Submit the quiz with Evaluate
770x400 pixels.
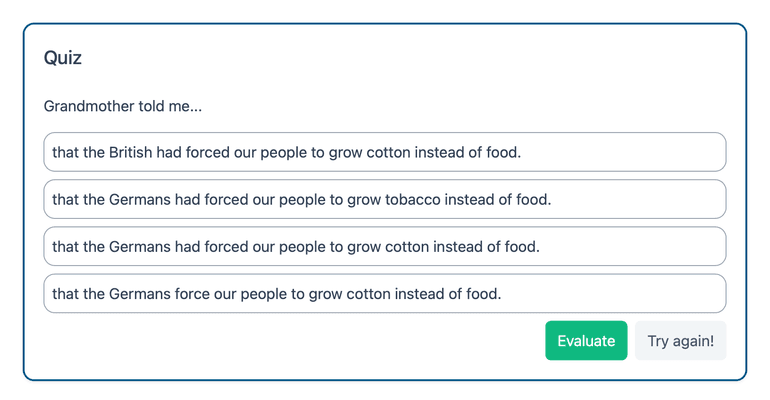pos(586,341)
